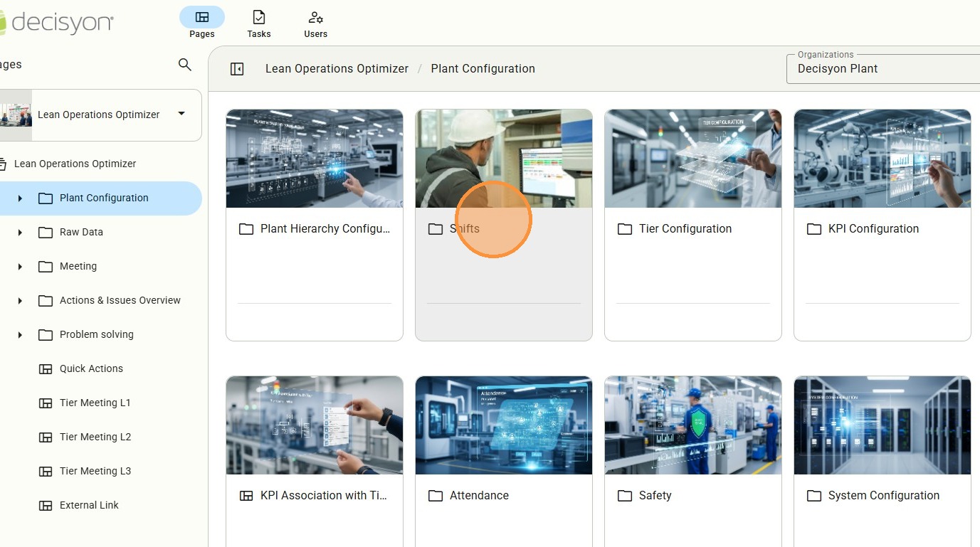980x547 pixels.
Task: Open the Tasks clipboard icon
Action: pos(259,17)
